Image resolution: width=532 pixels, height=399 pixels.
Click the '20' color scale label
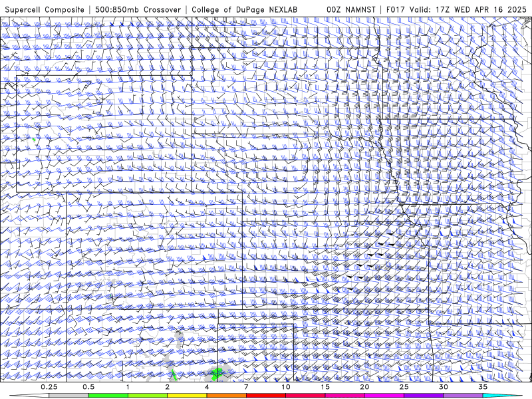pos(364,387)
